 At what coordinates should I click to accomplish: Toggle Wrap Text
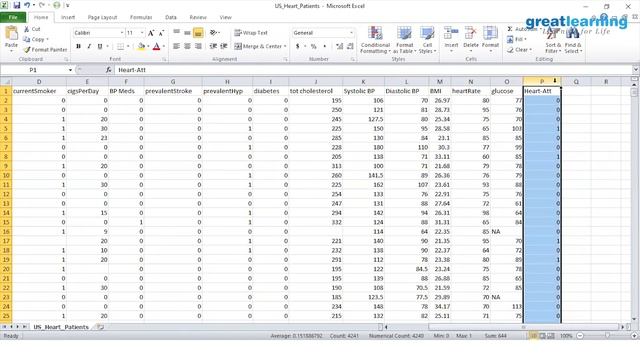251,33
